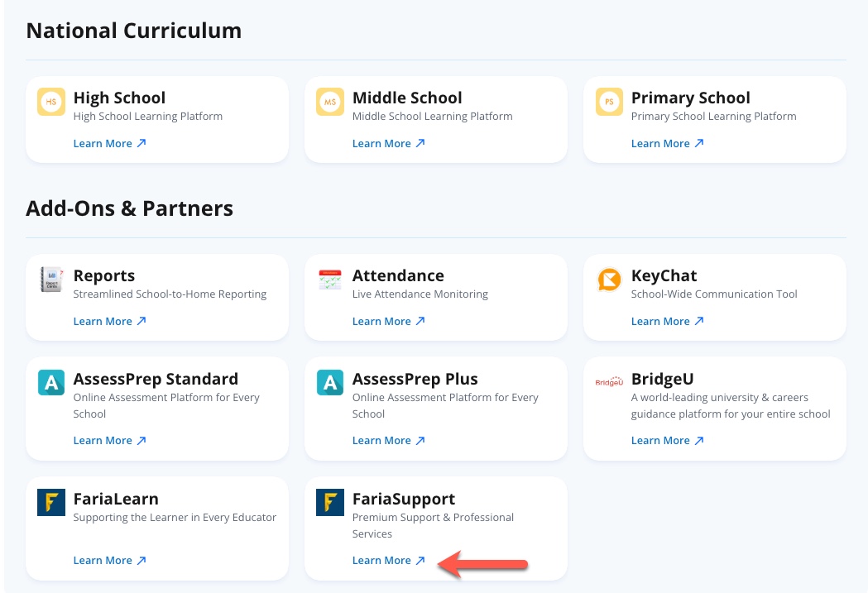Click the National Curriculum heading
868x593 pixels.
(134, 31)
